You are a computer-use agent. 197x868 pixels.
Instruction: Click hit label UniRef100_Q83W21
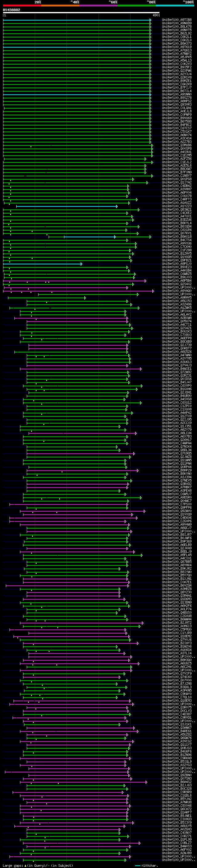[177, 210]
